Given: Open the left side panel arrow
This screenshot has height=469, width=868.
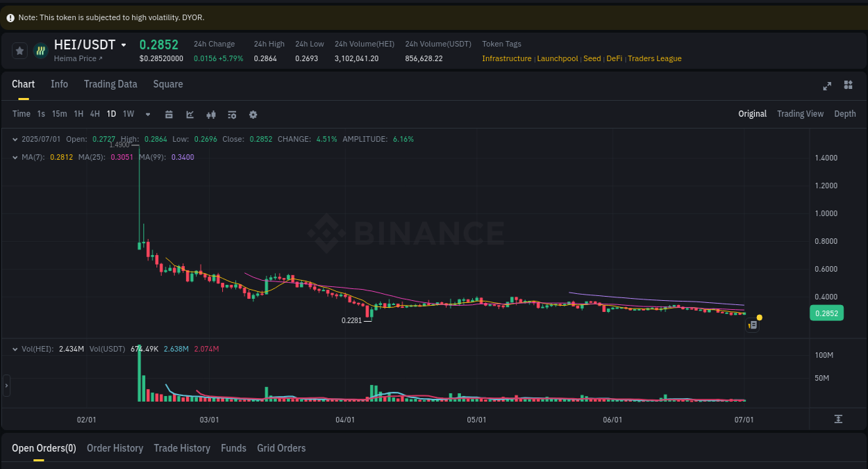Looking at the screenshot, I should [6, 385].
